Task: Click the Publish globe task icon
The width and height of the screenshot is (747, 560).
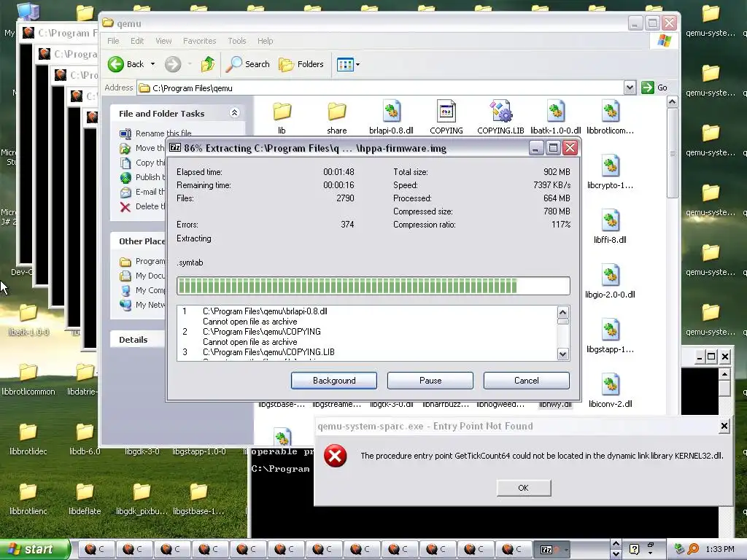Action: click(125, 177)
